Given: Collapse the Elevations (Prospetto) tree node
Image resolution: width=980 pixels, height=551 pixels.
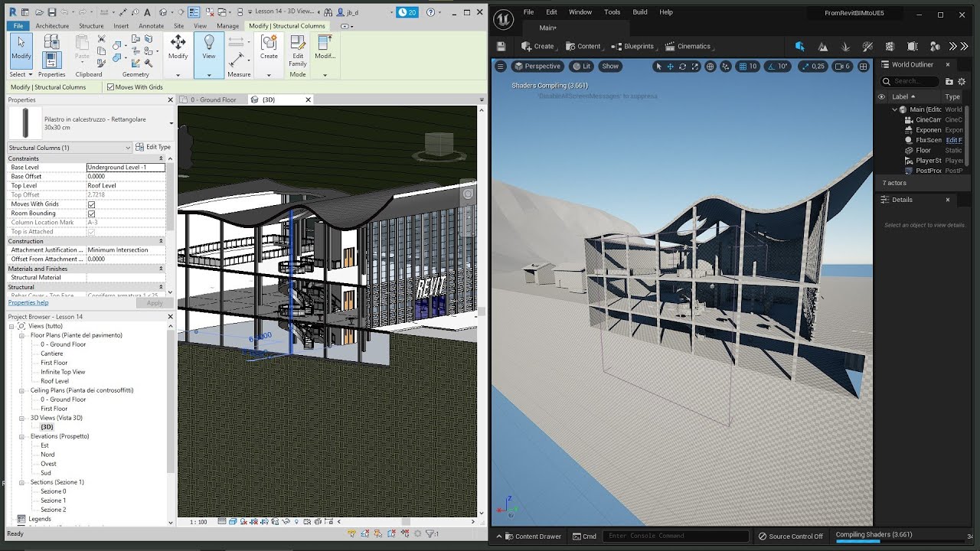Looking at the screenshot, I should (22, 436).
